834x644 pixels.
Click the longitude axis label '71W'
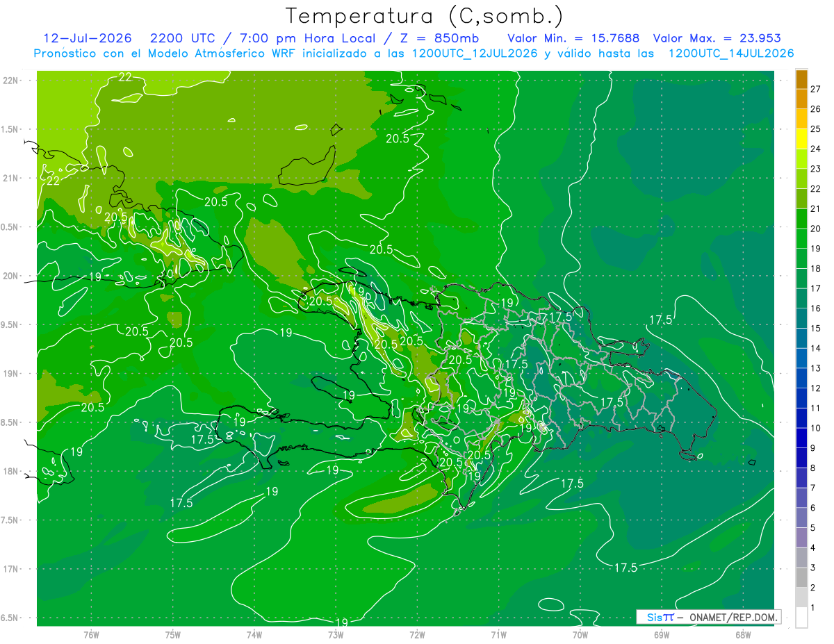pos(498,634)
